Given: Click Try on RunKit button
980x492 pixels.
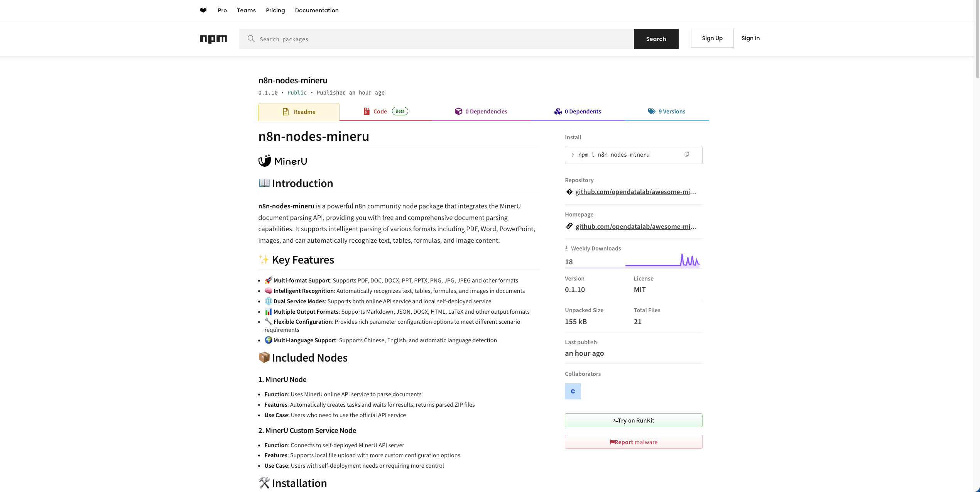Looking at the screenshot, I should (633, 420).
